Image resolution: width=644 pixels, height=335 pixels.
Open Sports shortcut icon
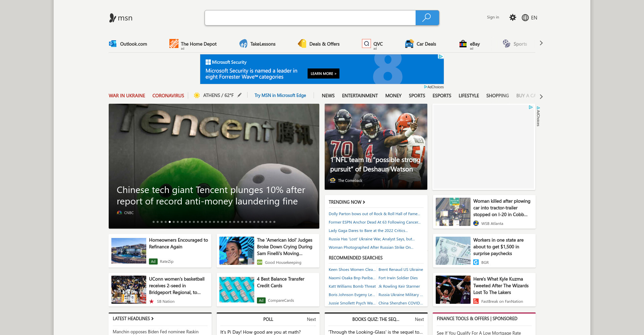tap(506, 44)
